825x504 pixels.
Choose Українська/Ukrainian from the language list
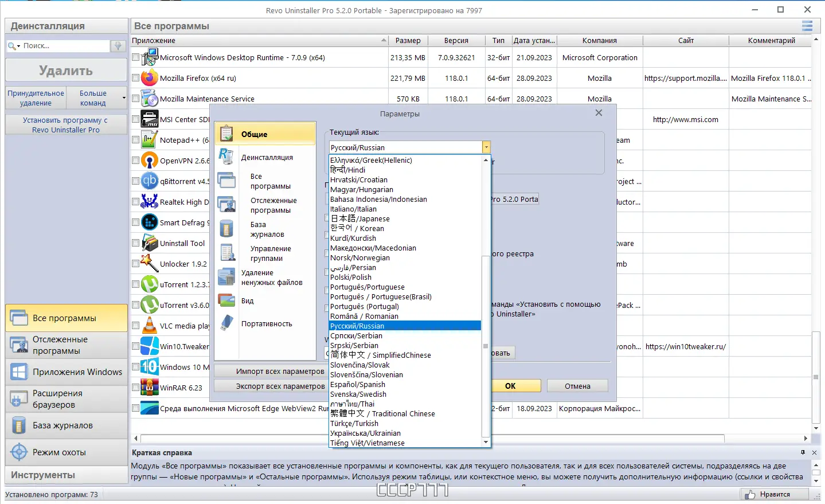pos(405,433)
